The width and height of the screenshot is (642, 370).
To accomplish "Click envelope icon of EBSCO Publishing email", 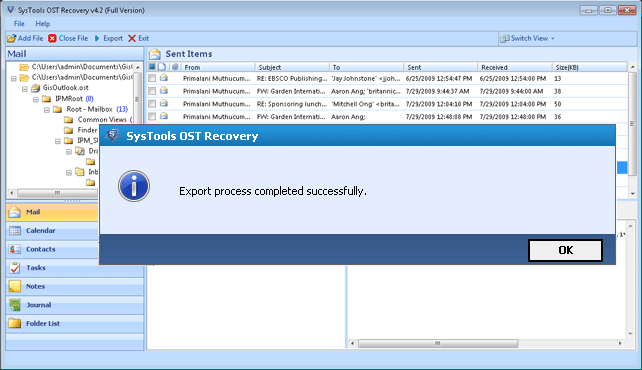I will coord(164,78).
